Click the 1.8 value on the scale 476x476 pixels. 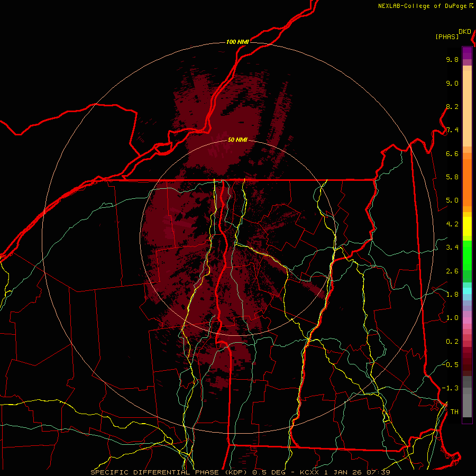(x=452, y=295)
